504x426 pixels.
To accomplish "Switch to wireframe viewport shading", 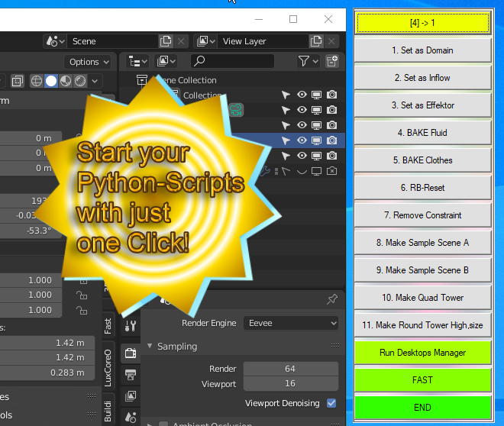I will (x=37, y=81).
